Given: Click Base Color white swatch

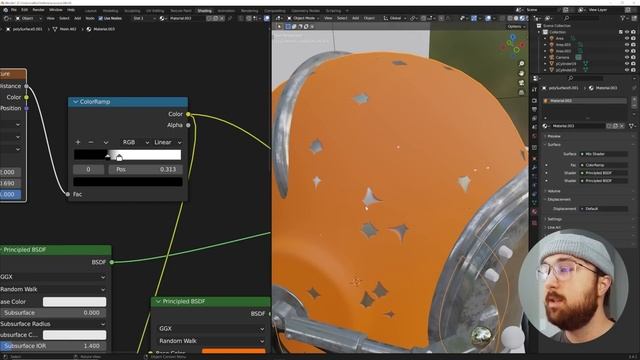Looking at the screenshot, I should 74,302.
